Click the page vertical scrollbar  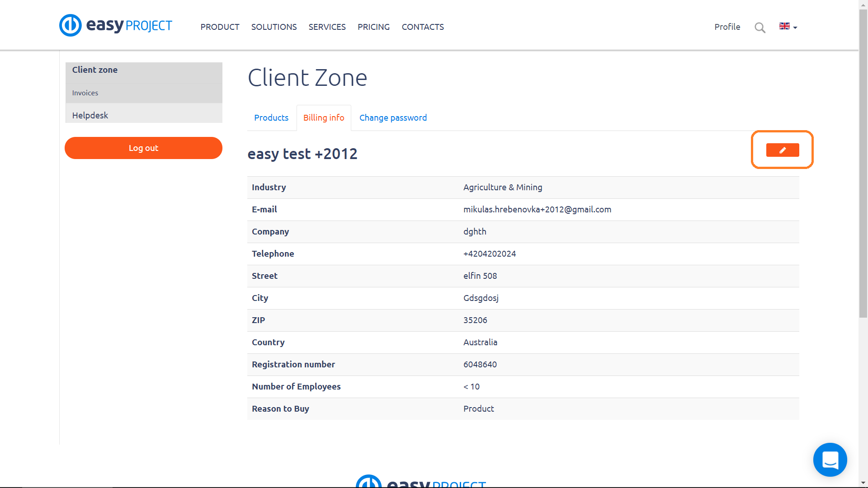863,163
